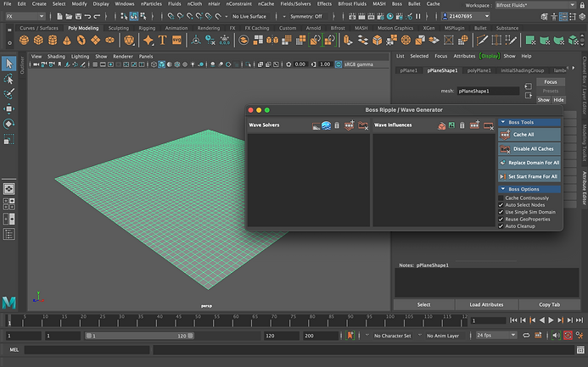Open the Boss menu in menu bar
This screenshot has width=588, height=367.
(397, 3)
